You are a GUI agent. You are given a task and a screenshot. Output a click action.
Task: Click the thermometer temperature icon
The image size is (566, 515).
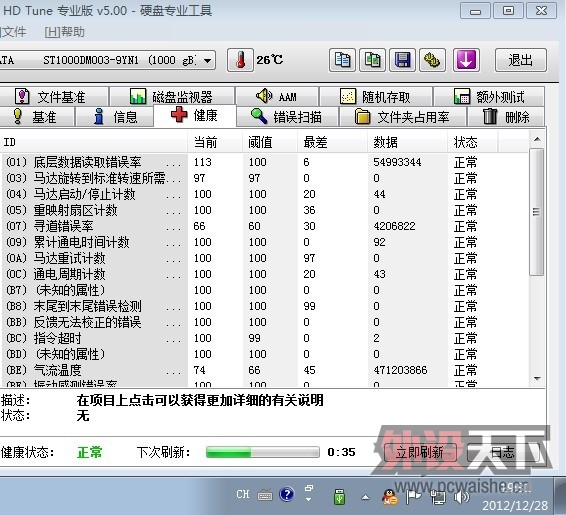[240, 60]
